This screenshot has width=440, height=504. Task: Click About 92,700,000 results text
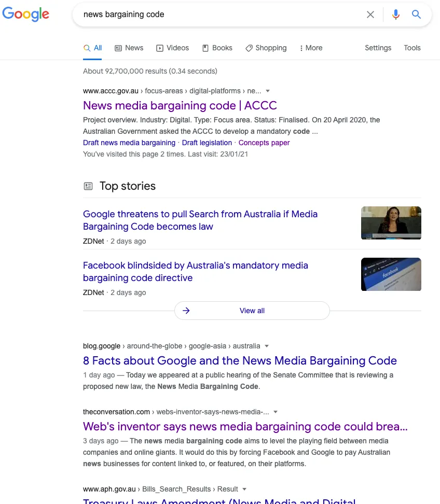click(x=150, y=71)
